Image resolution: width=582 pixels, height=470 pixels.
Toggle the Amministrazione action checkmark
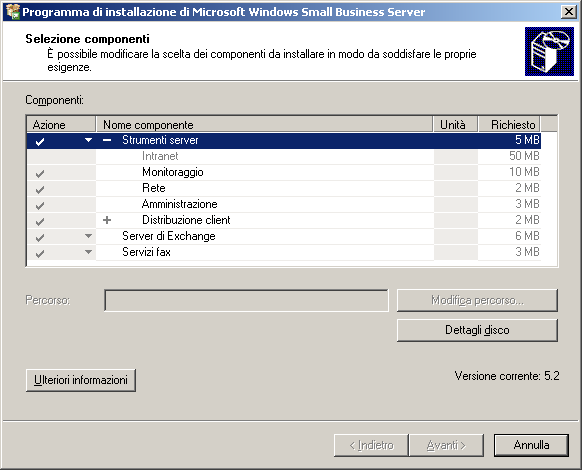coord(40,205)
